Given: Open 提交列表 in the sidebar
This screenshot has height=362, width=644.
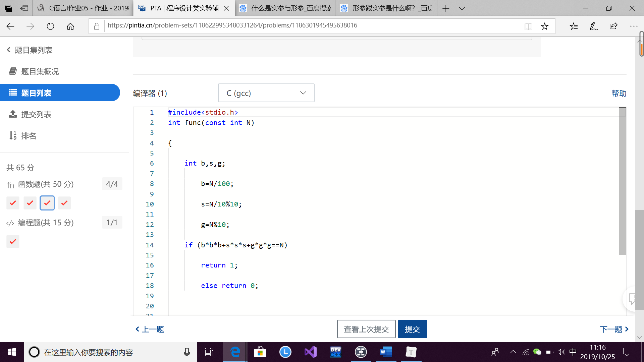Looking at the screenshot, I should (x=36, y=114).
